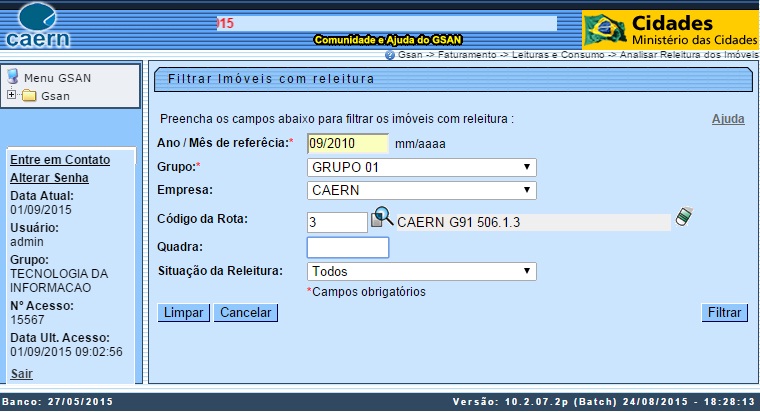Click the Filtrar button

point(724,313)
